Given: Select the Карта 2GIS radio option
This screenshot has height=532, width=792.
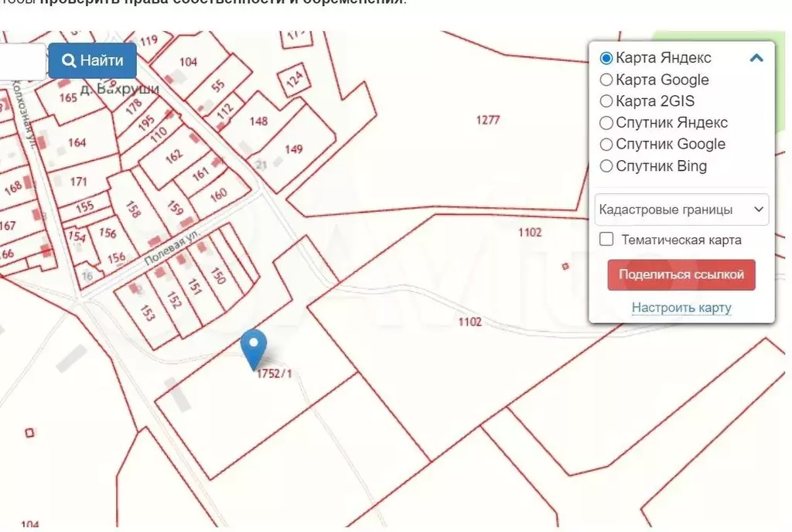Looking at the screenshot, I should (606, 101).
